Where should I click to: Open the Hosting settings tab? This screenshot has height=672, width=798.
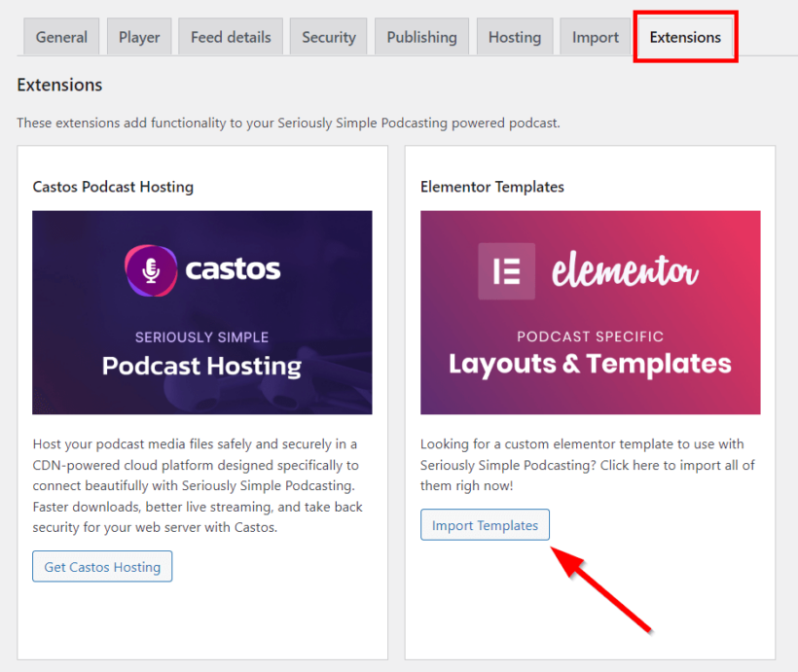[x=514, y=36]
